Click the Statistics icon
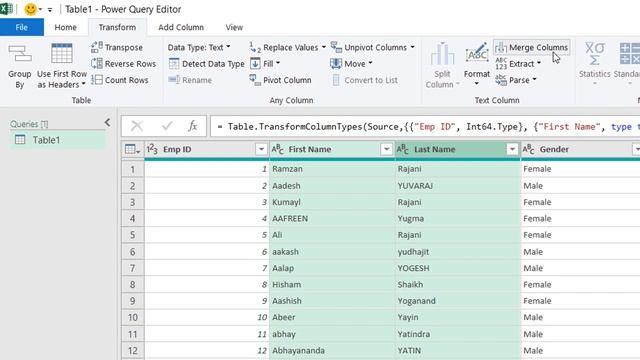Image resolution: width=640 pixels, height=360 pixels. [x=594, y=54]
